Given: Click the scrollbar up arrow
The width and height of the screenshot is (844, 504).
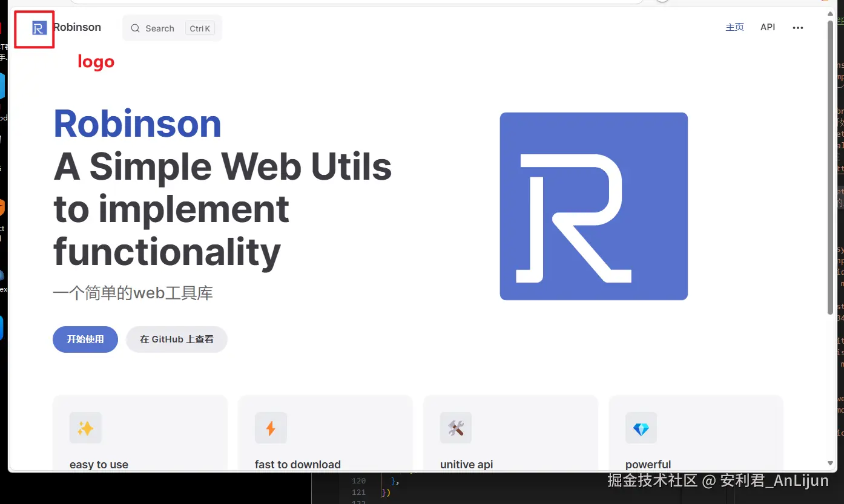Looking at the screenshot, I should (x=831, y=14).
